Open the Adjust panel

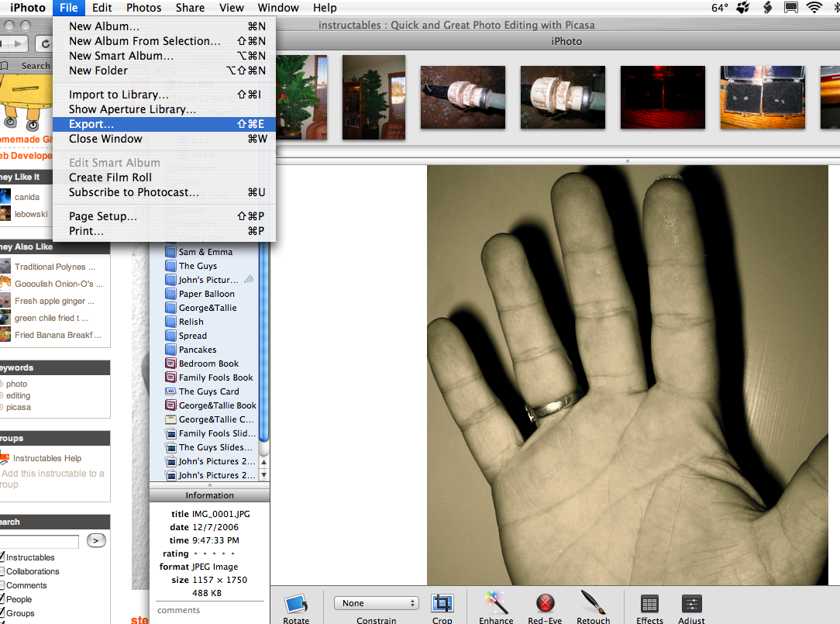point(691,604)
